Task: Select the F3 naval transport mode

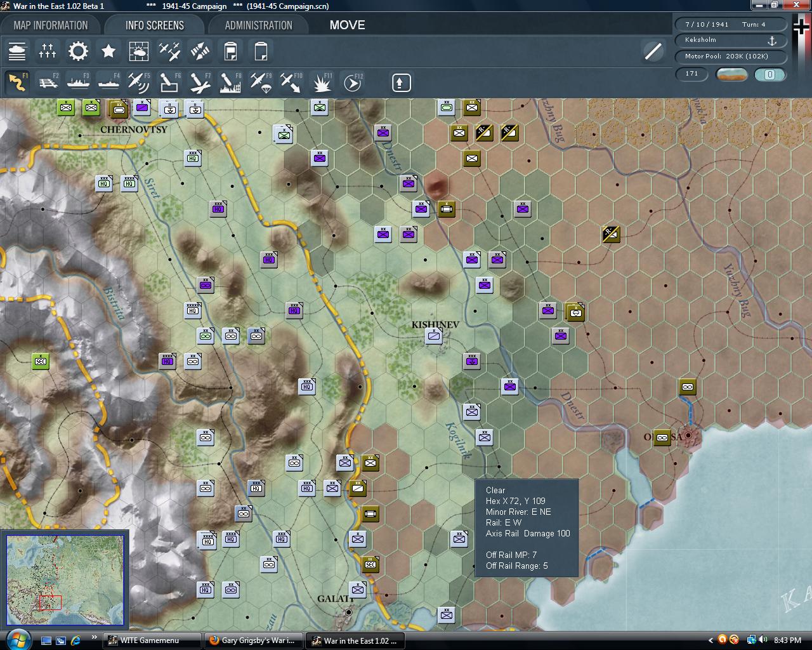Action: pyautogui.click(x=78, y=83)
